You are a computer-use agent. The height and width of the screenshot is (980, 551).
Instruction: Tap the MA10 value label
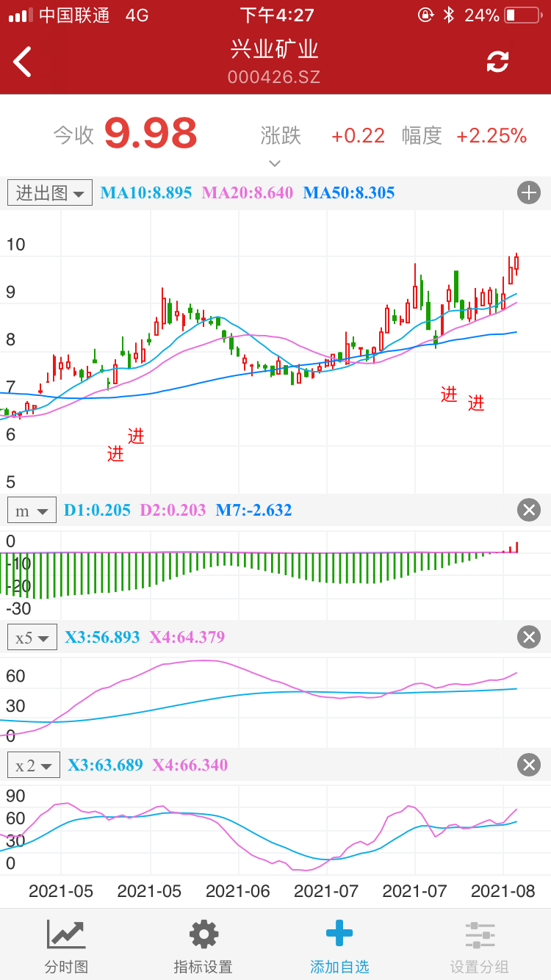(146, 193)
